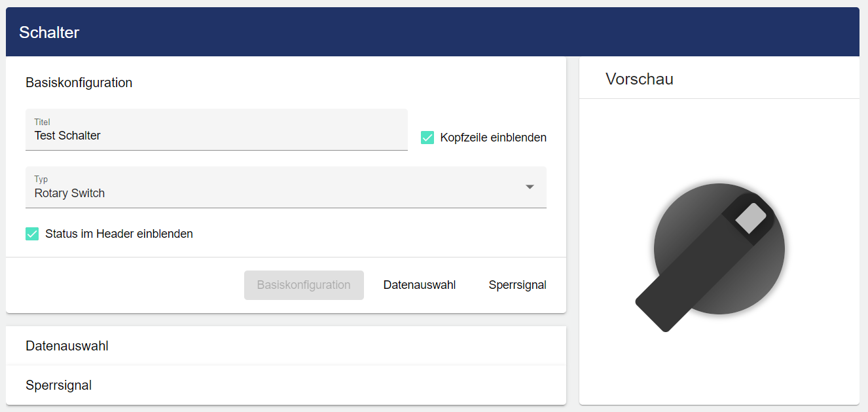
Task: Click the 'Test Schalter' text in Titel
Action: [67, 136]
